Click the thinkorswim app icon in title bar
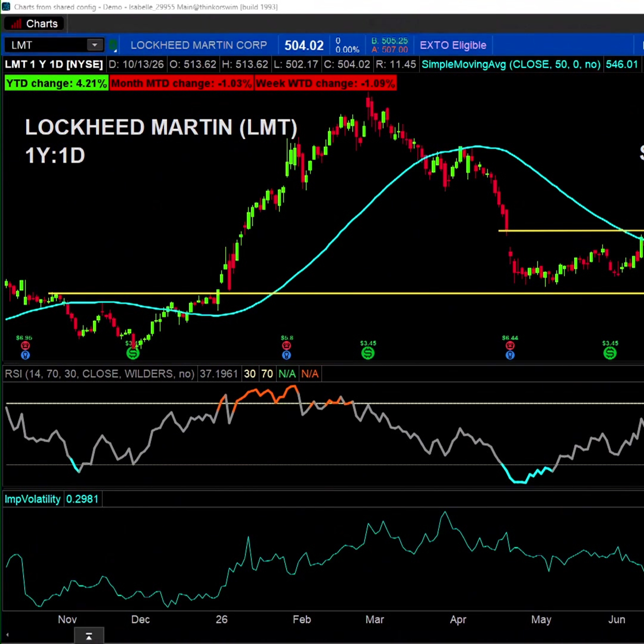The width and height of the screenshot is (644, 644). click(x=6, y=7)
